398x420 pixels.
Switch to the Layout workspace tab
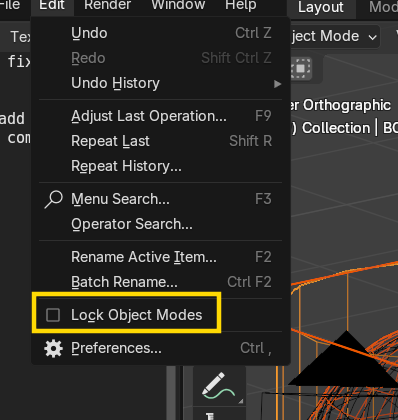coord(321,7)
